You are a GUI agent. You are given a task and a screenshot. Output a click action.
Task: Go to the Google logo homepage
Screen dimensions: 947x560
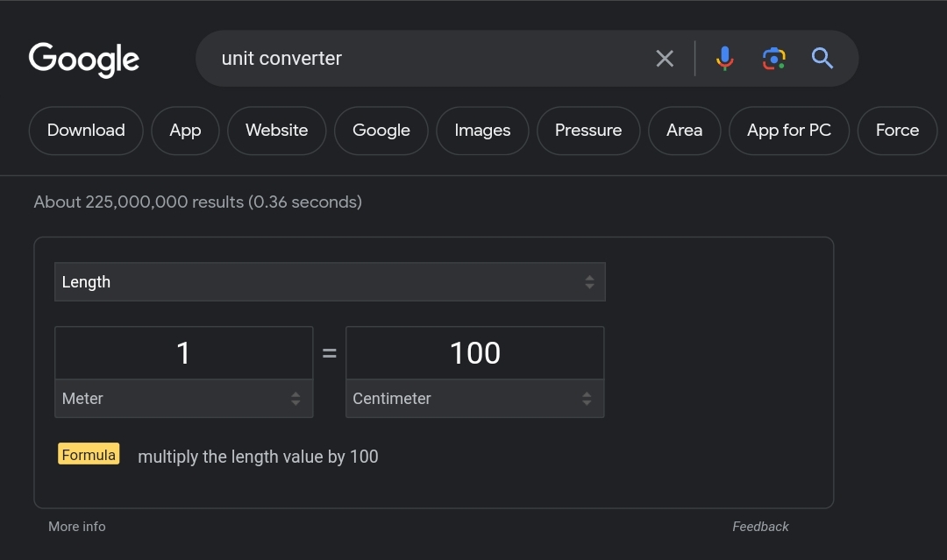(x=84, y=59)
